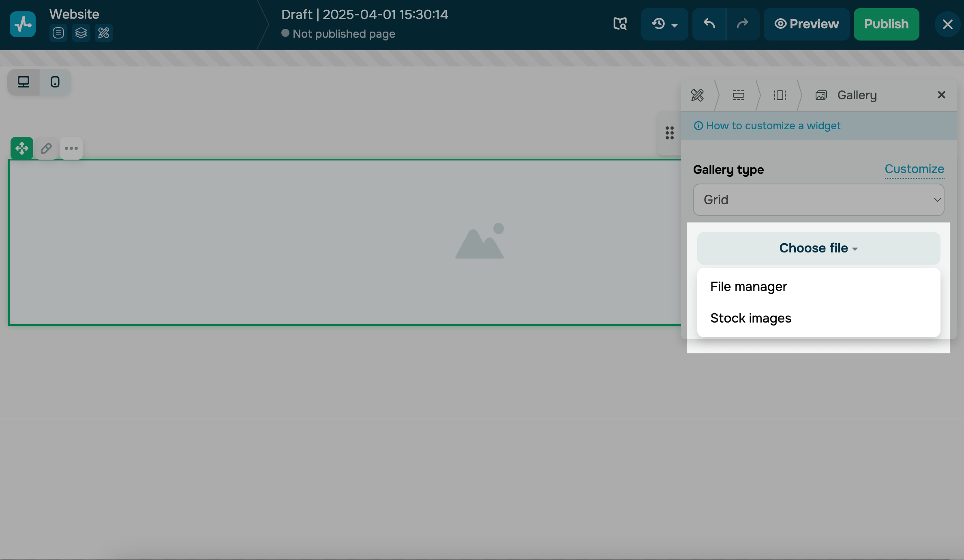The image size is (964, 560).
Task: Click the move widget handle icon
Action: 22,148
